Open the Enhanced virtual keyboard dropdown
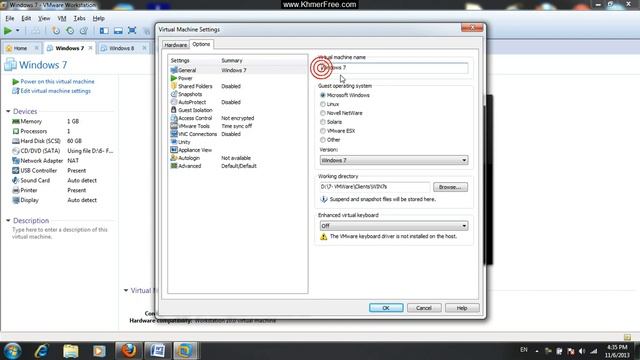Screen dimensions: 640x360 (x=394, y=226)
